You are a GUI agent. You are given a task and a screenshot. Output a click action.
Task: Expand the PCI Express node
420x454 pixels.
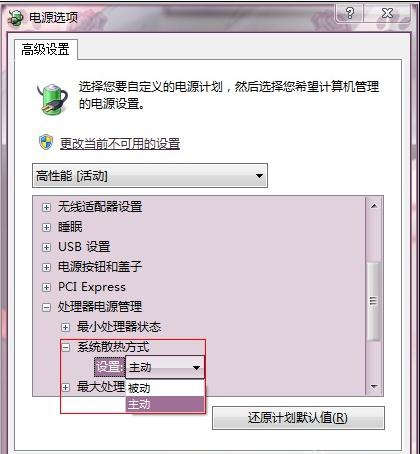tap(46, 287)
